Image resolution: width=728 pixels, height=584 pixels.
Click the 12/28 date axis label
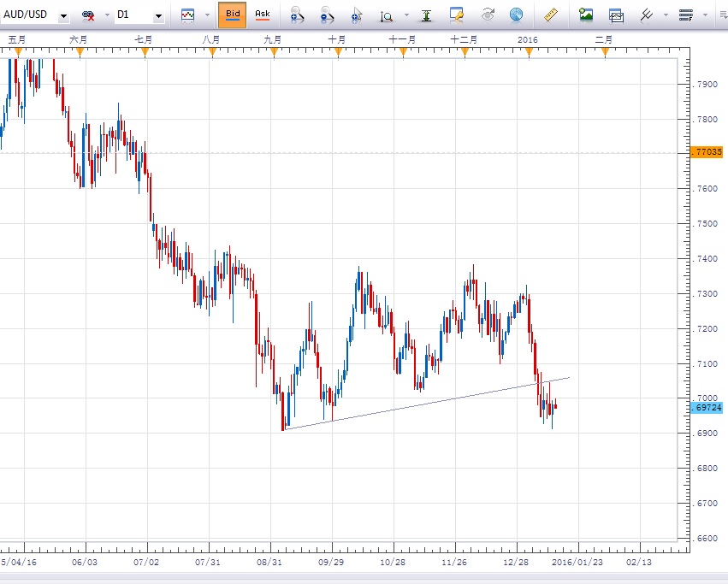point(516,562)
